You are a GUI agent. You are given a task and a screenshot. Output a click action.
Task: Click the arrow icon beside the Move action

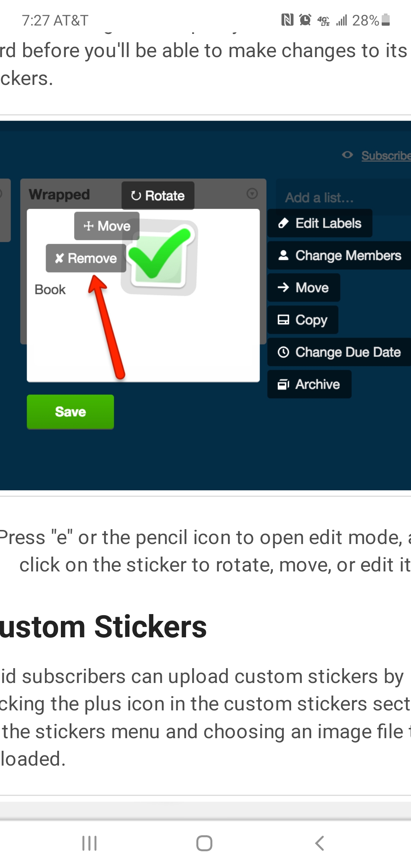pos(283,288)
